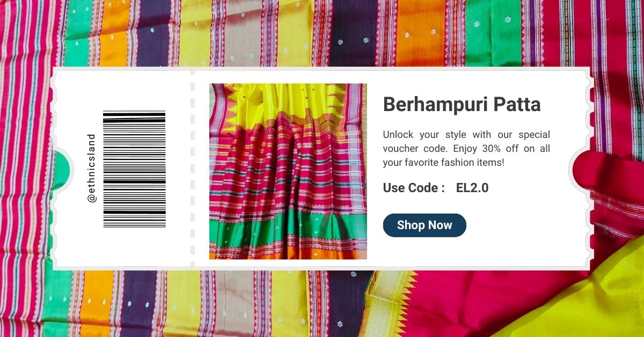This screenshot has height=337, width=644.
Task: Click the green semicircle notch on left edge
Action: click(x=61, y=168)
